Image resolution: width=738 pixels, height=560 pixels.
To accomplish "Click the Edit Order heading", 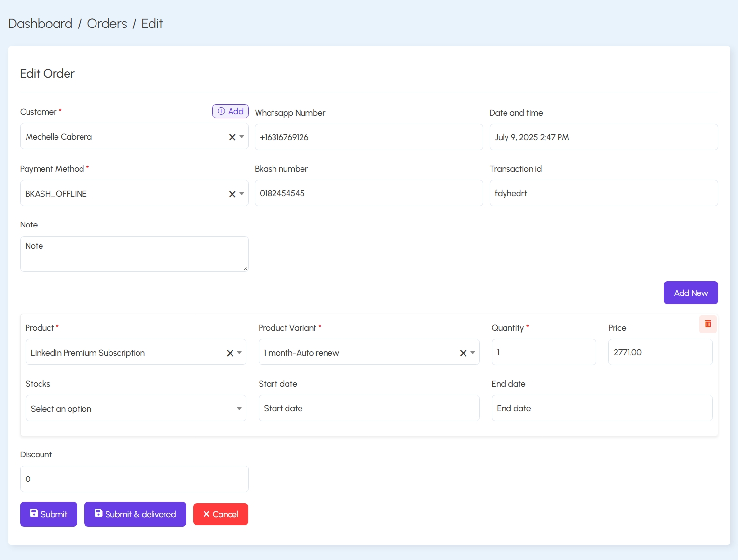I will (47, 74).
